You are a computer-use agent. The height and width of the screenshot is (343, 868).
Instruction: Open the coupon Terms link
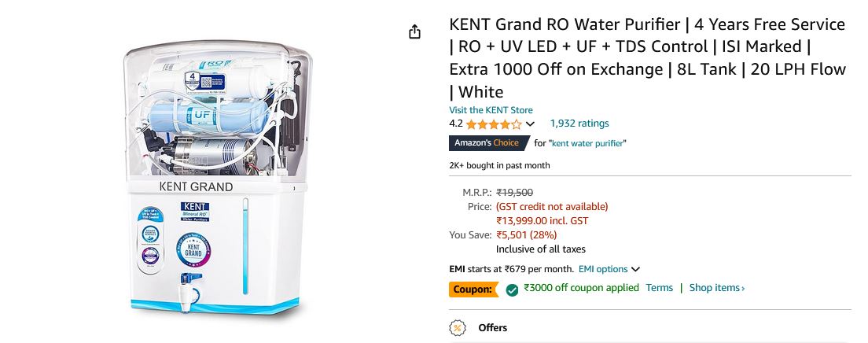[x=659, y=288]
